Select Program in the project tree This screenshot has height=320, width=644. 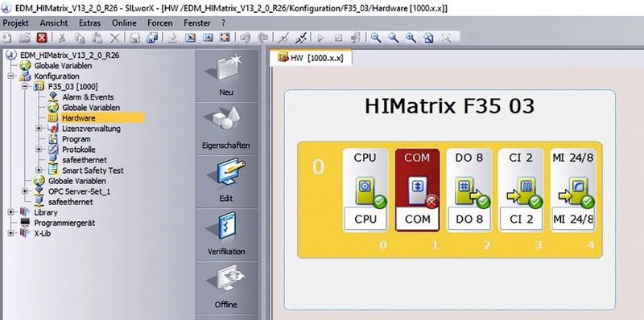click(76, 139)
